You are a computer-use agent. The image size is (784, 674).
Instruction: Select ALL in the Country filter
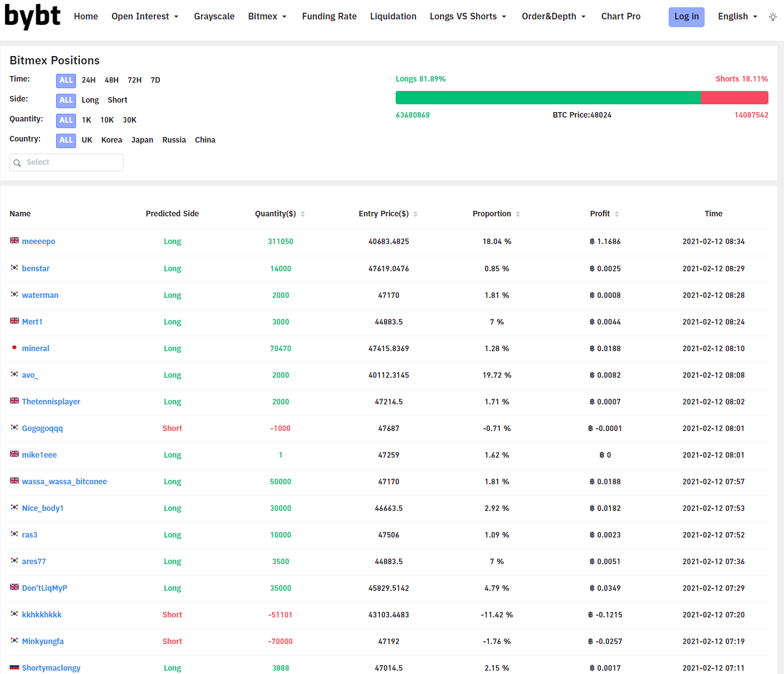[x=66, y=140]
